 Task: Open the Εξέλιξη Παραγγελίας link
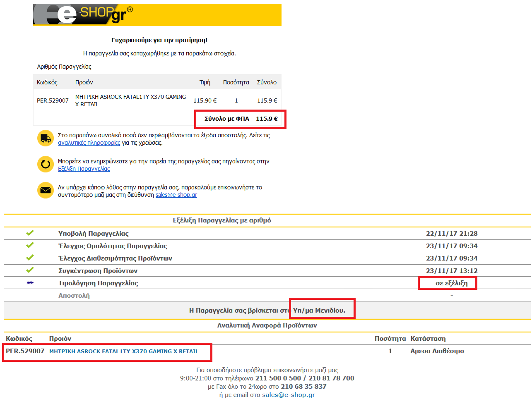(84, 169)
